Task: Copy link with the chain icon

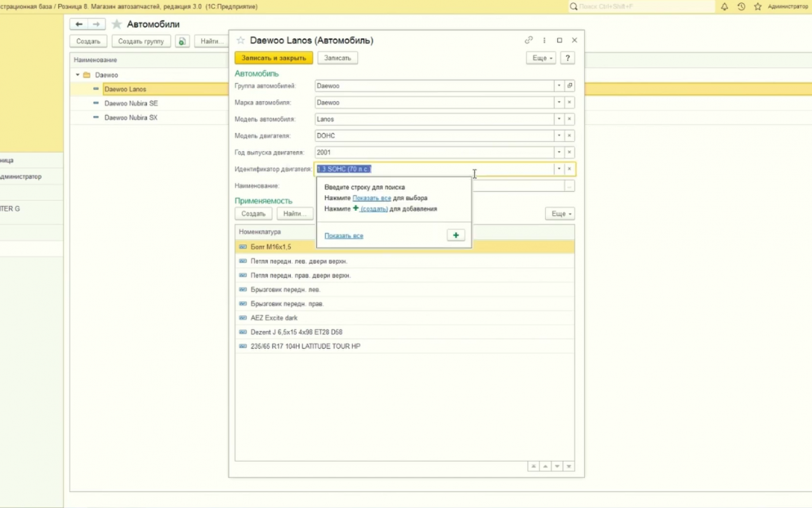Action: (529, 40)
